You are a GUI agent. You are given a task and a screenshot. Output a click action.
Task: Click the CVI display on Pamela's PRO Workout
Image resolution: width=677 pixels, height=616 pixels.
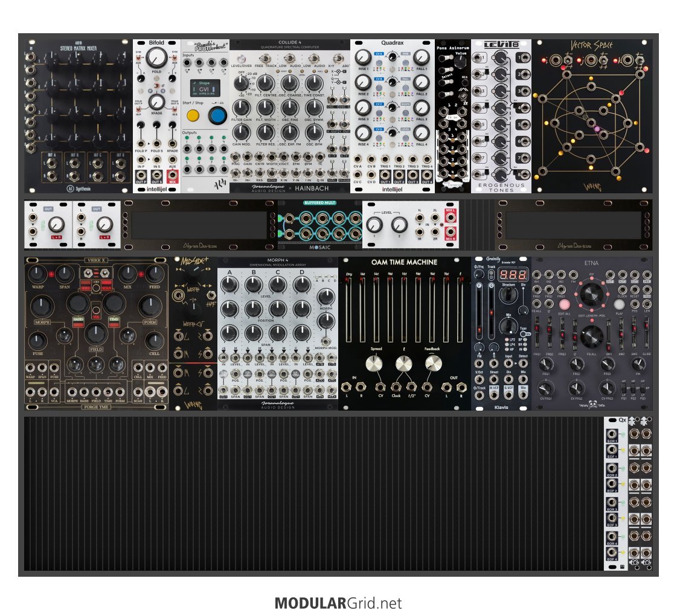[x=205, y=88]
